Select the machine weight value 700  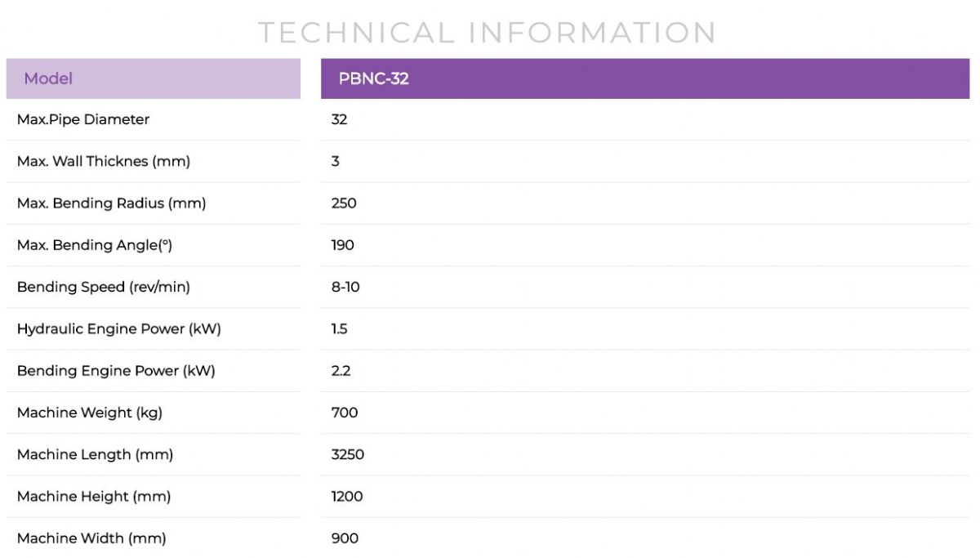(345, 413)
